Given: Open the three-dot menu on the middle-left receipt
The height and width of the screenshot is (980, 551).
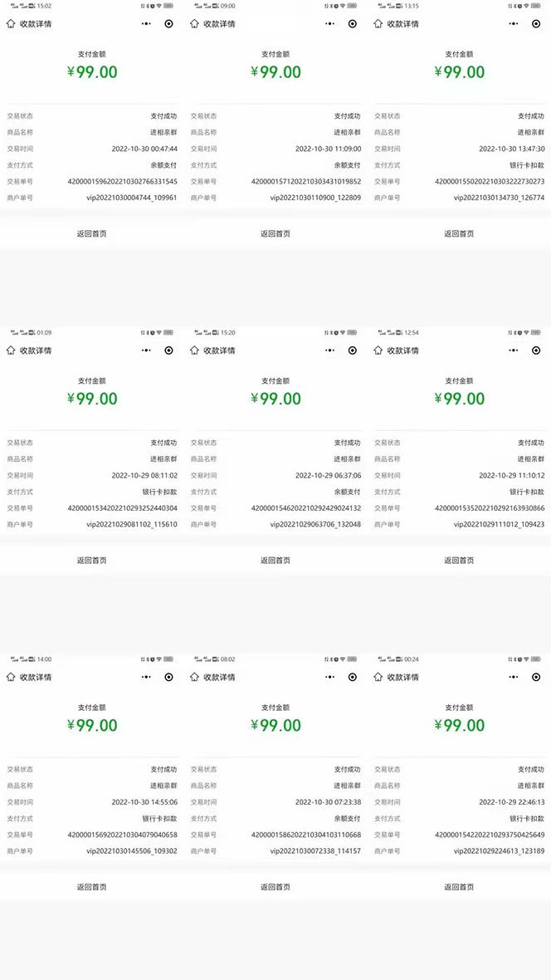Looking at the screenshot, I should coord(147,350).
